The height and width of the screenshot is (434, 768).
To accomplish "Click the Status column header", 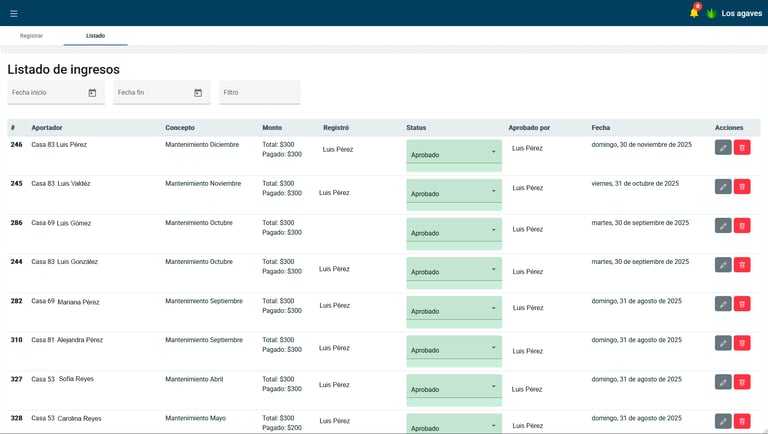I will (x=416, y=128).
